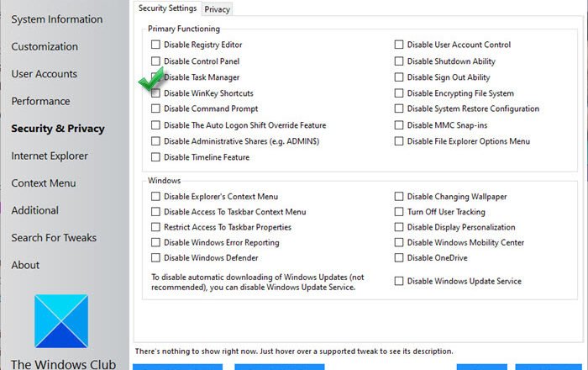
Task: Tick Turn Off User Tracking
Action: (399, 212)
